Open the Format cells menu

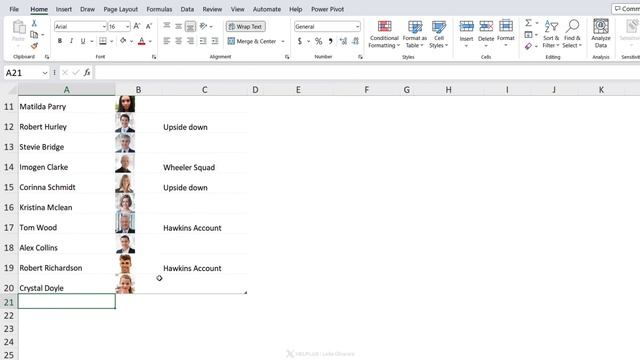tap(506, 33)
